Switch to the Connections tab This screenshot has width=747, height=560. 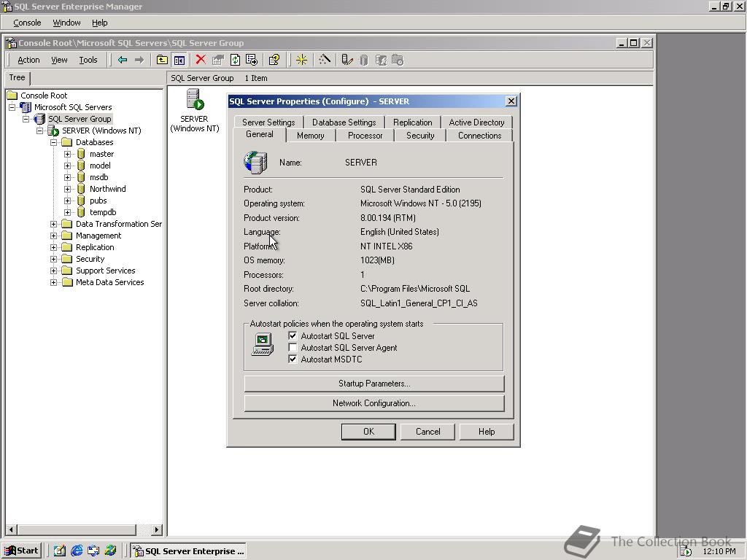pos(480,136)
